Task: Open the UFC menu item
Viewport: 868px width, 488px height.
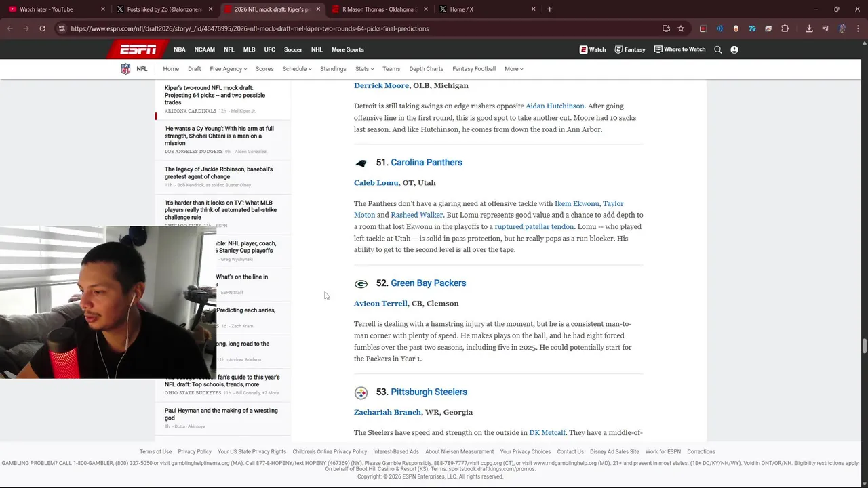Action: [x=270, y=49]
